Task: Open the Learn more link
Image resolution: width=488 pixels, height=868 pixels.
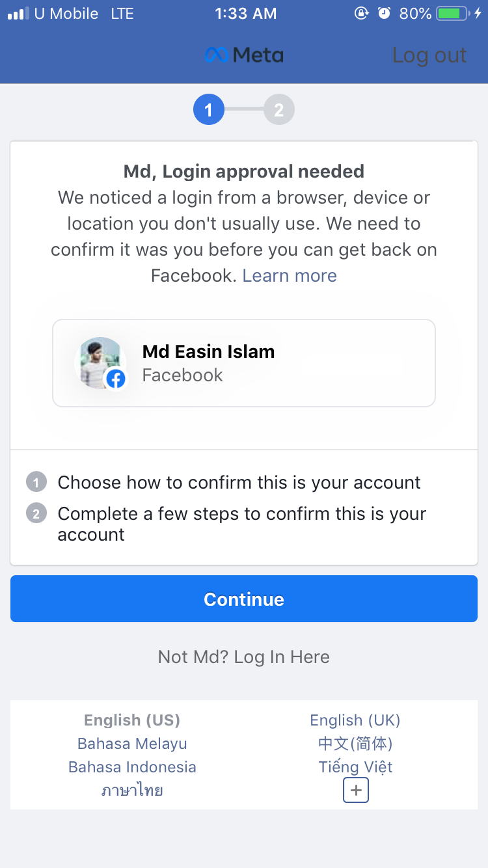Action: [x=290, y=275]
